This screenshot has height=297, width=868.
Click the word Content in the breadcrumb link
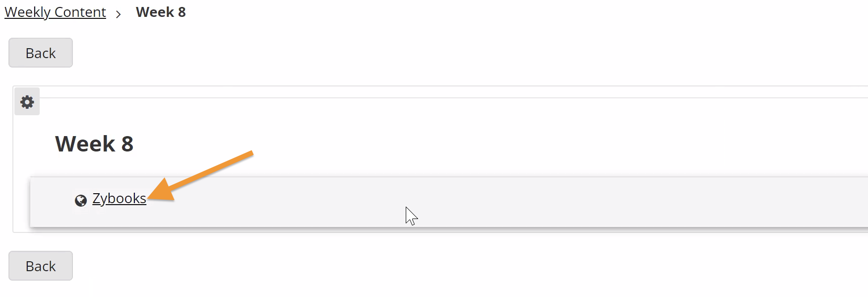(x=80, y=12)
